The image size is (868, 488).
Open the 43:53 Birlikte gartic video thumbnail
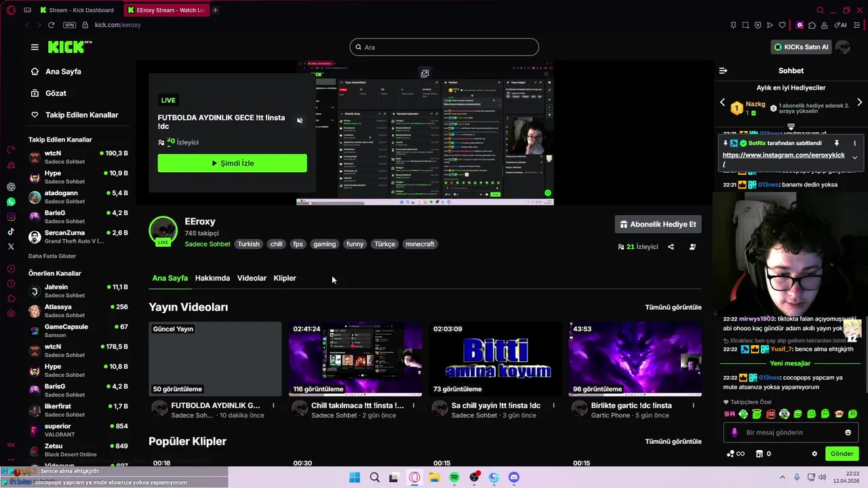click(635, 359)
